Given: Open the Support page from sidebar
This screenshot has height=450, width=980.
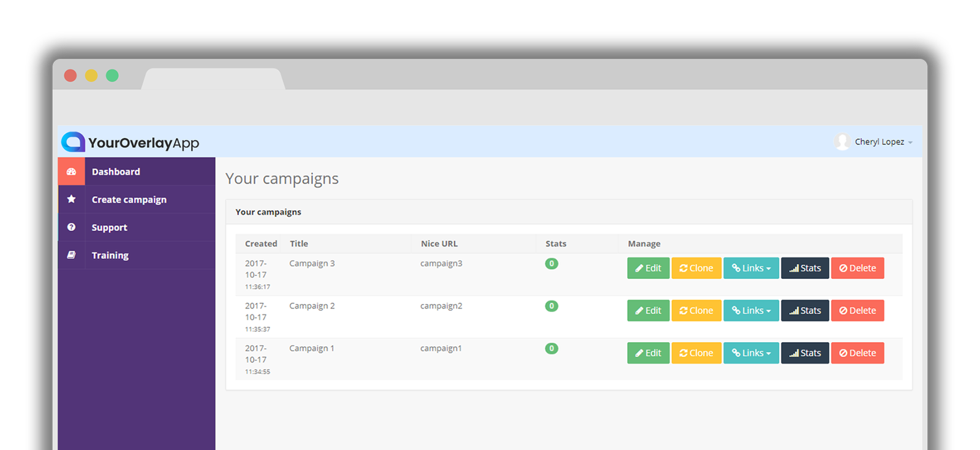Looking at the screenshot, I should click(110, 227).
